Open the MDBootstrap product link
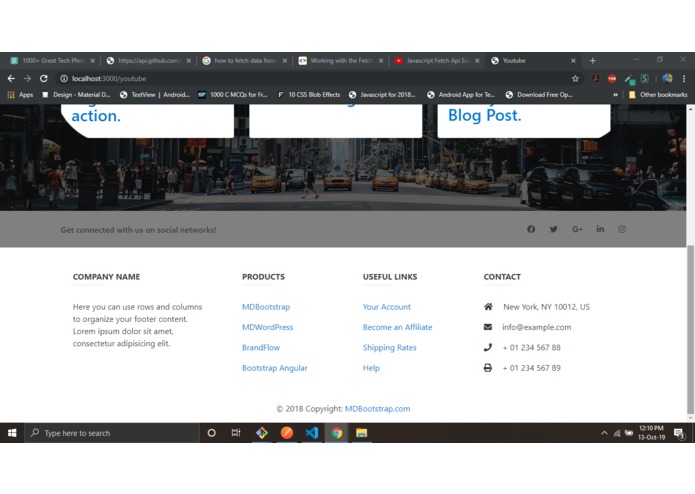Screen dimensions: 695x494 (266, 307)
